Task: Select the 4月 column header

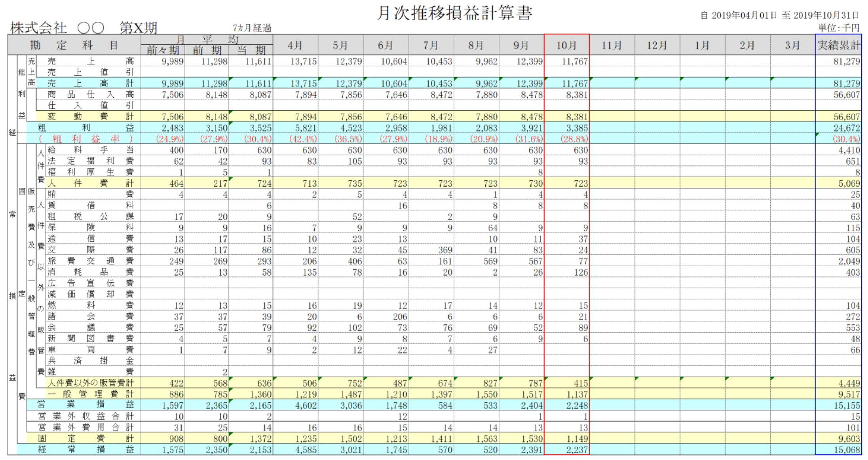Action: pyautogui.click(x=295, y=45)
